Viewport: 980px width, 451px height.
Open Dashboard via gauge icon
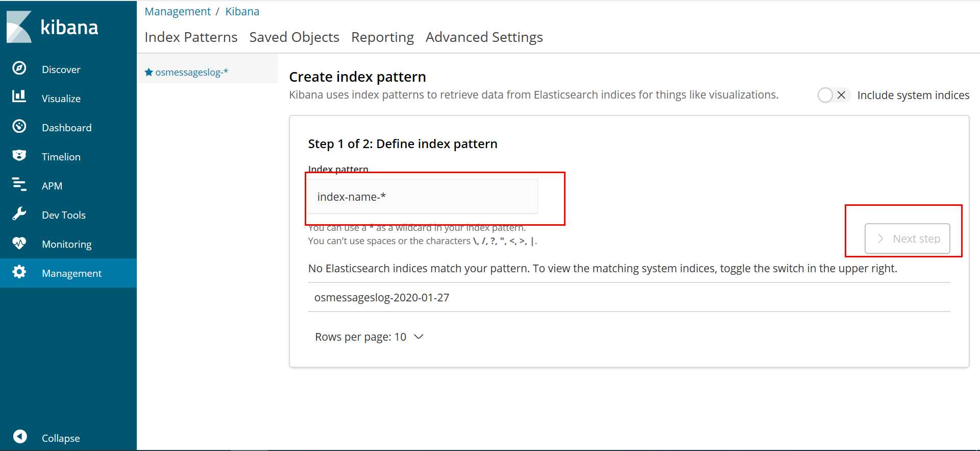point(19,126)
